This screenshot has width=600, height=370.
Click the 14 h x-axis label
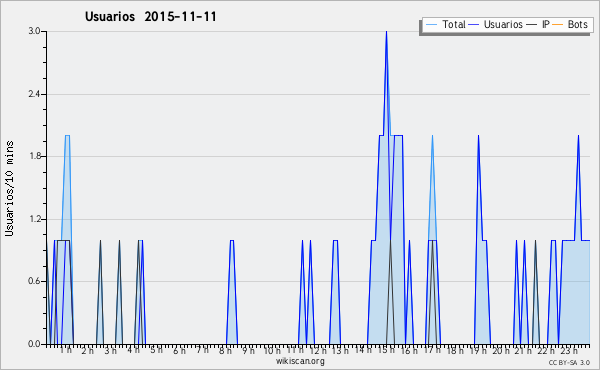coord(363,350)
